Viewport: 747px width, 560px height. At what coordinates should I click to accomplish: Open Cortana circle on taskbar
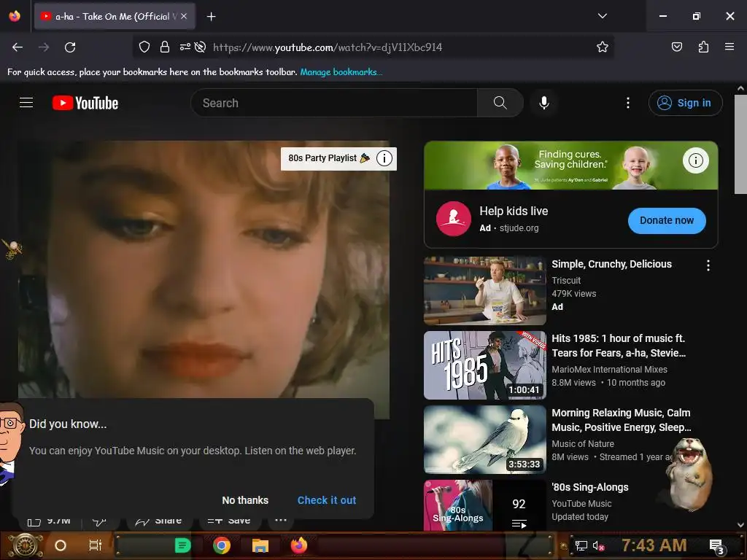[61, 545]
